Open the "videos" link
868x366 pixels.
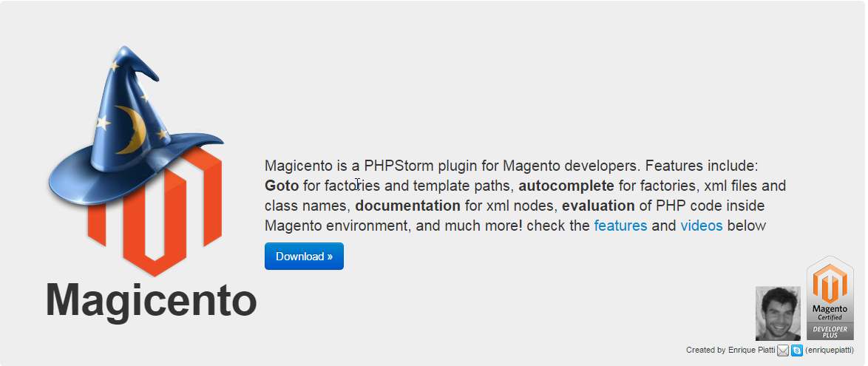[x=702, y=226]
